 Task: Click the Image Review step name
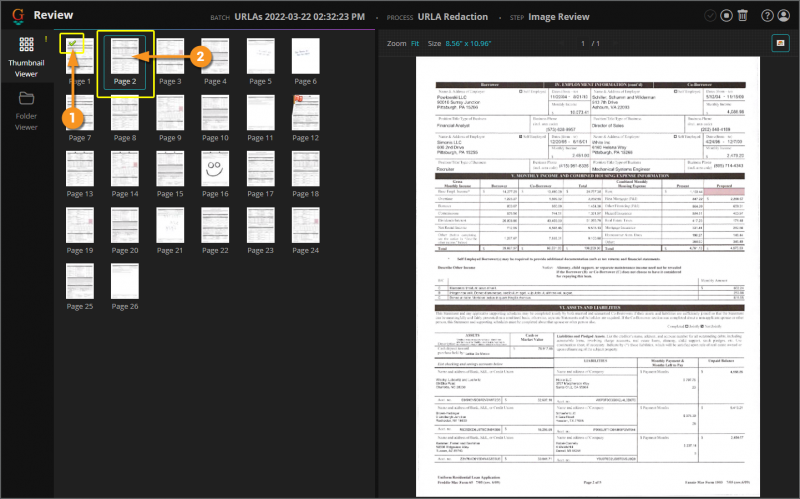point(559,17)
